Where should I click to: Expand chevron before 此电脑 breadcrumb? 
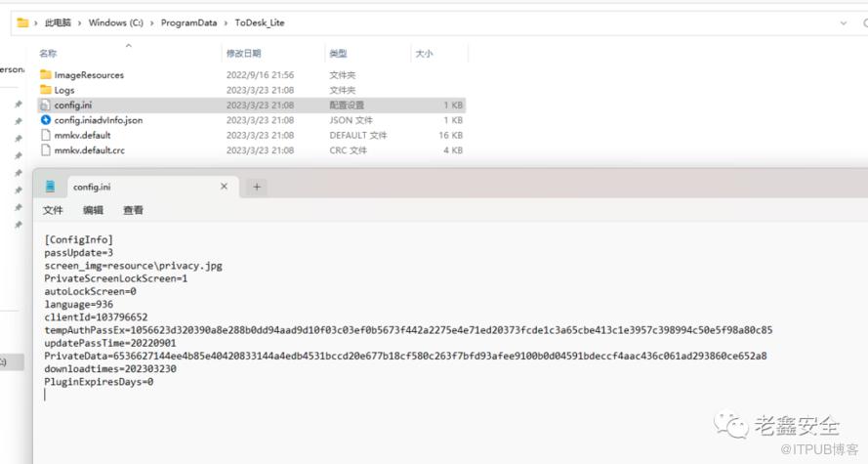click(36, 23)
